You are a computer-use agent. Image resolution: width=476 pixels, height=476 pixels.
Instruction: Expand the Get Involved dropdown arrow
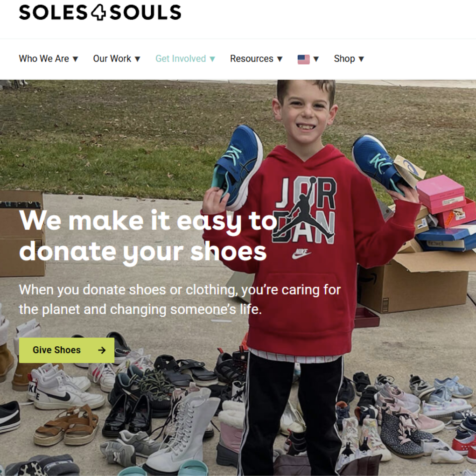(x=212, y=59)
